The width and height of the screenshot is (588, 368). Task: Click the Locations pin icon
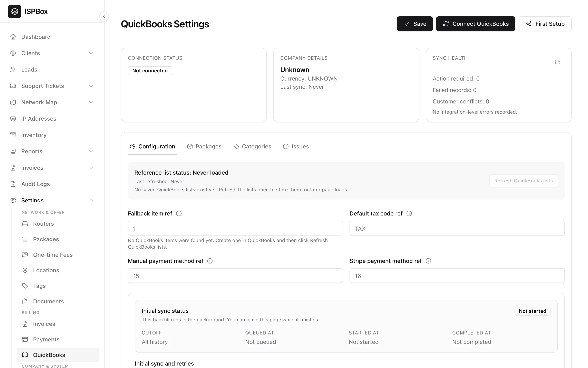click(25, 270)
